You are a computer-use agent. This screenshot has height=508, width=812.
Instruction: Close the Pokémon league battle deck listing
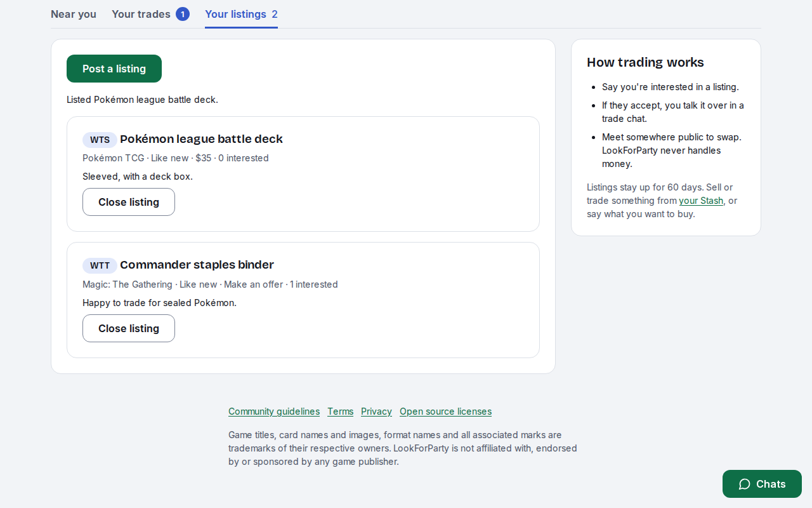[129, 202]
